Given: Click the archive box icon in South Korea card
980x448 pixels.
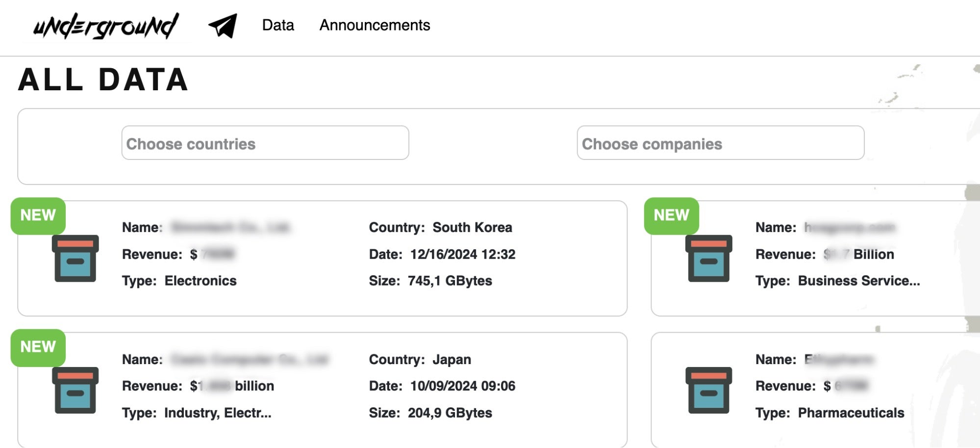Looking at the screenshot, I should (75, 259).
